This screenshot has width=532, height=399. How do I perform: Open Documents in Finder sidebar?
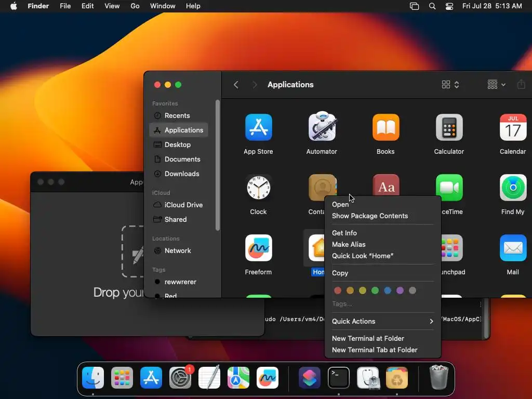coord(179,159)
